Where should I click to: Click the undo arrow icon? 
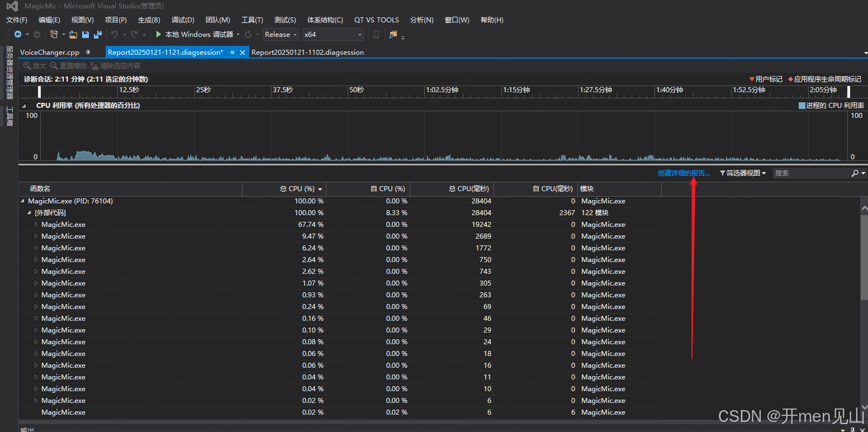pos(115,35)
